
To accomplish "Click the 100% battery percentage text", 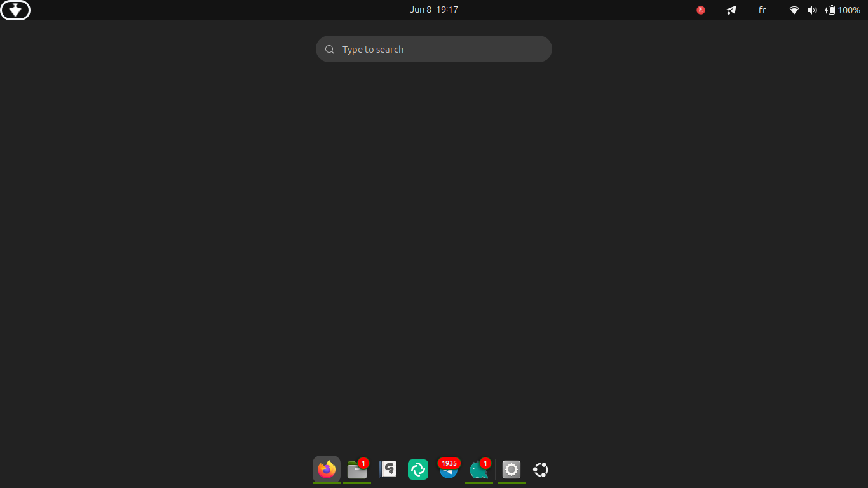I will point(849,10).
